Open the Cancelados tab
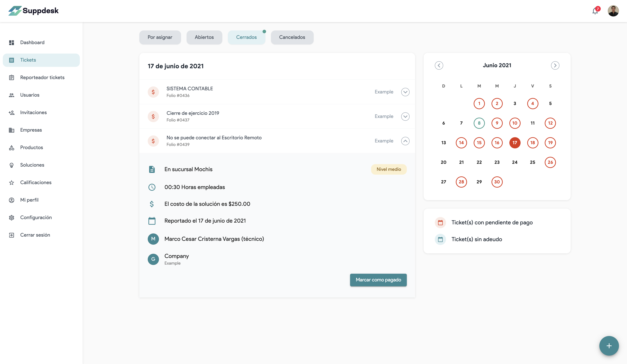 pos(292,37)
